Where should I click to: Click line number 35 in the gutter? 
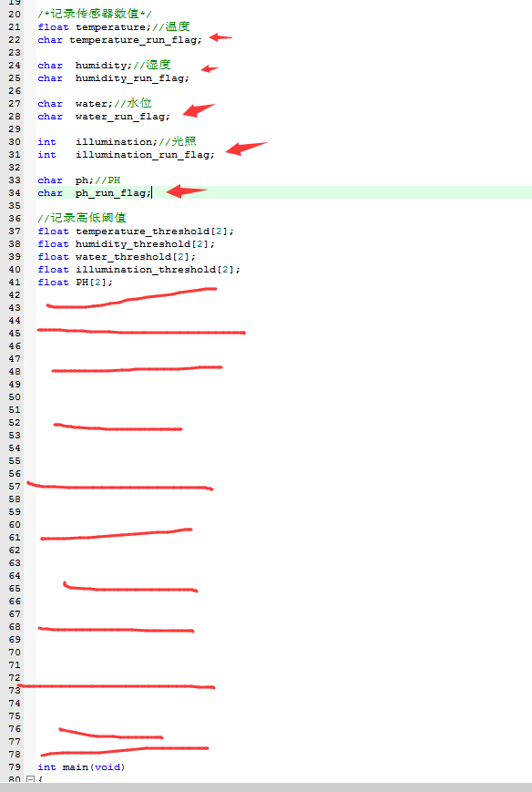tap(15, 206)
